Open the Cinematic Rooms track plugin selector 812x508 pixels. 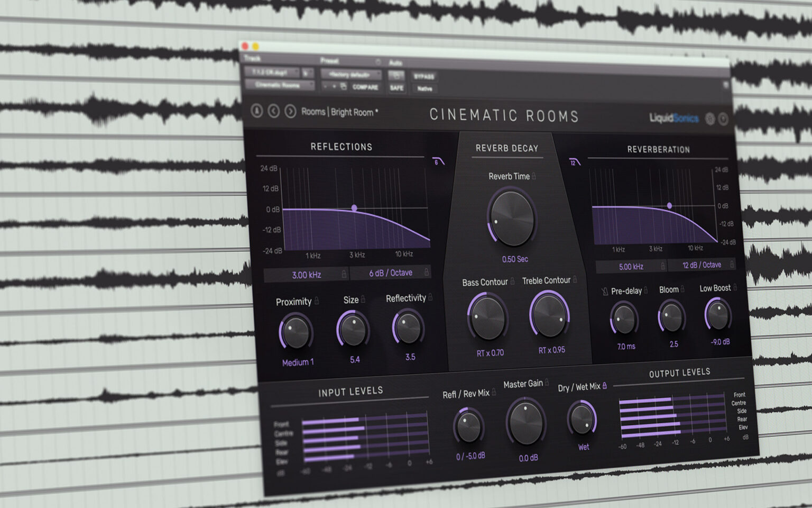[x=279, y=85]
